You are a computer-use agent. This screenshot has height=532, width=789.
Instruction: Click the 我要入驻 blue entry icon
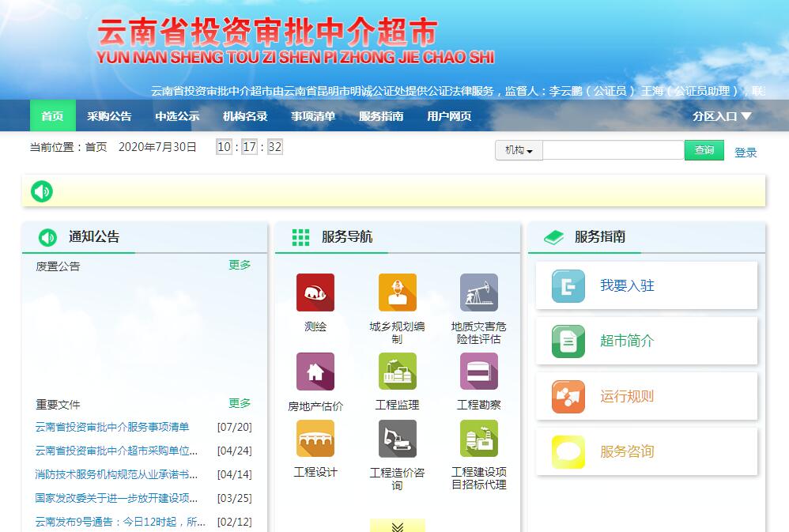[x=568, y=286]
